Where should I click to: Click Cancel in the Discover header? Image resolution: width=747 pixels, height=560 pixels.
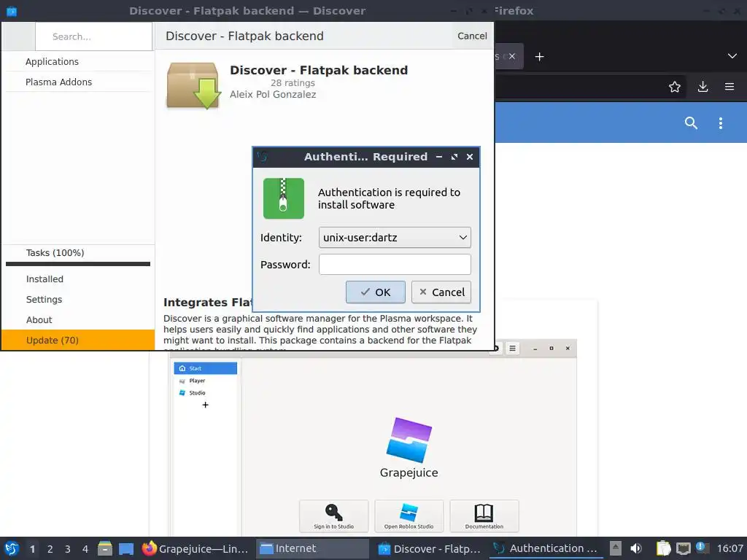tap(472, 36)
